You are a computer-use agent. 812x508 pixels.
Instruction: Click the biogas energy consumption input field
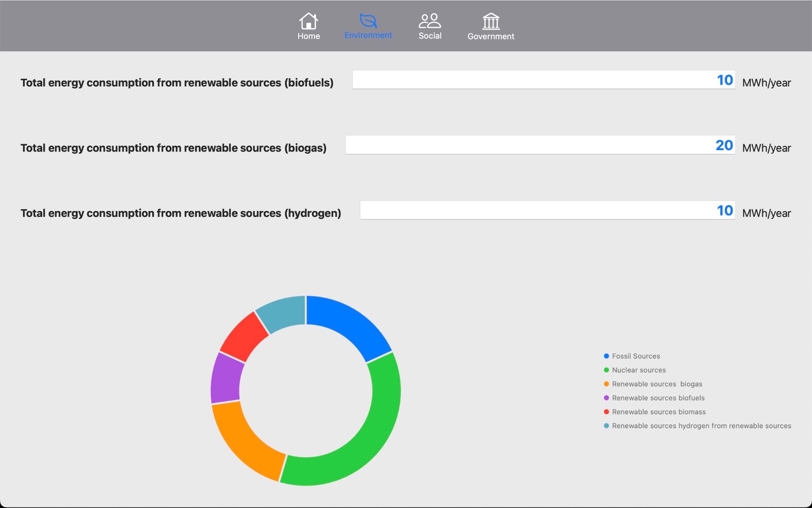click(x=540, y=145)
